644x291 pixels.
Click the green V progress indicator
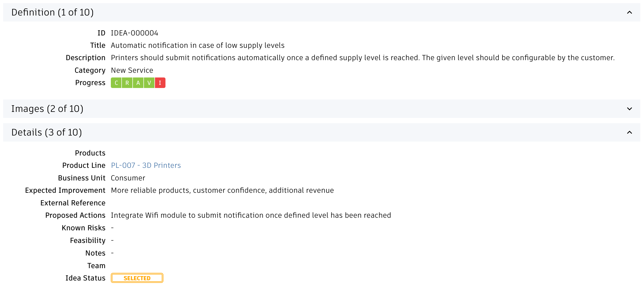coord(149,83)
